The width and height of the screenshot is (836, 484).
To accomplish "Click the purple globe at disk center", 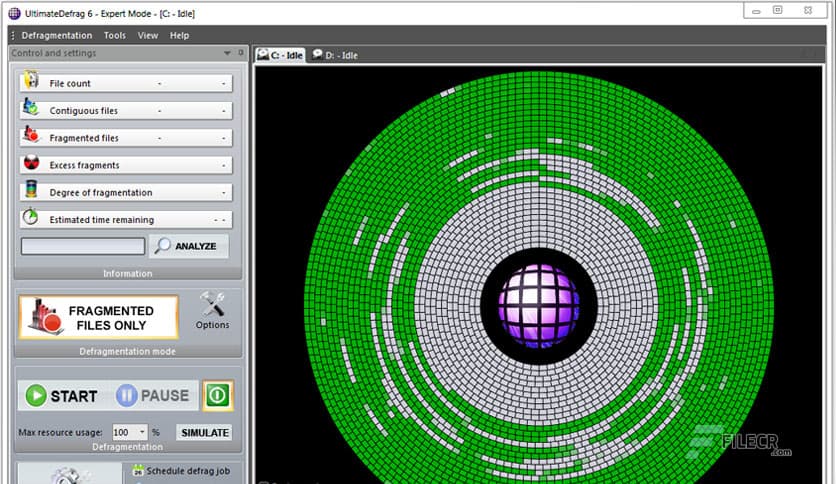I will [x=538, y=306].
